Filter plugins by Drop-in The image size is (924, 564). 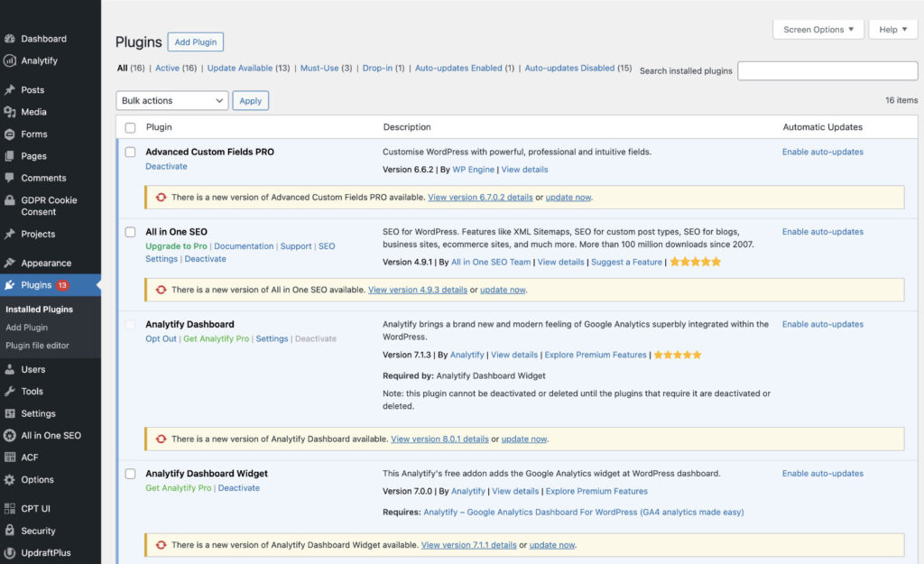(x=377, y=69)
